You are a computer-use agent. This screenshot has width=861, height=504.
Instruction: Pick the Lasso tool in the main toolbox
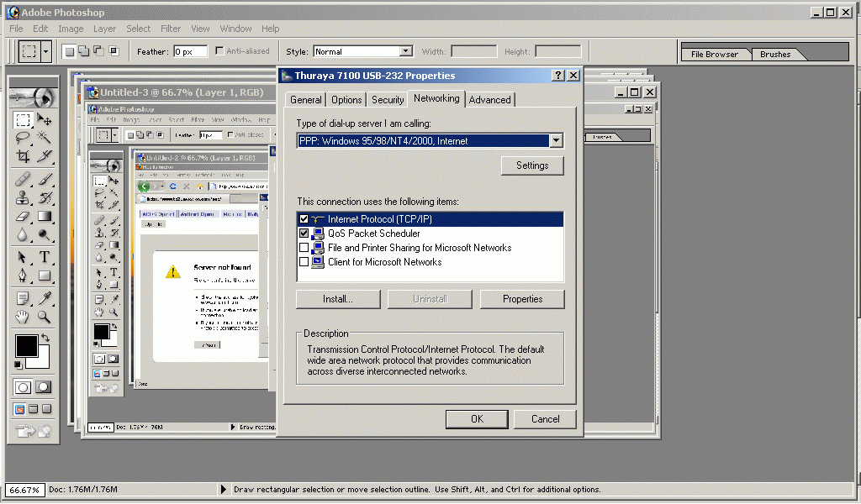(23, 137)
